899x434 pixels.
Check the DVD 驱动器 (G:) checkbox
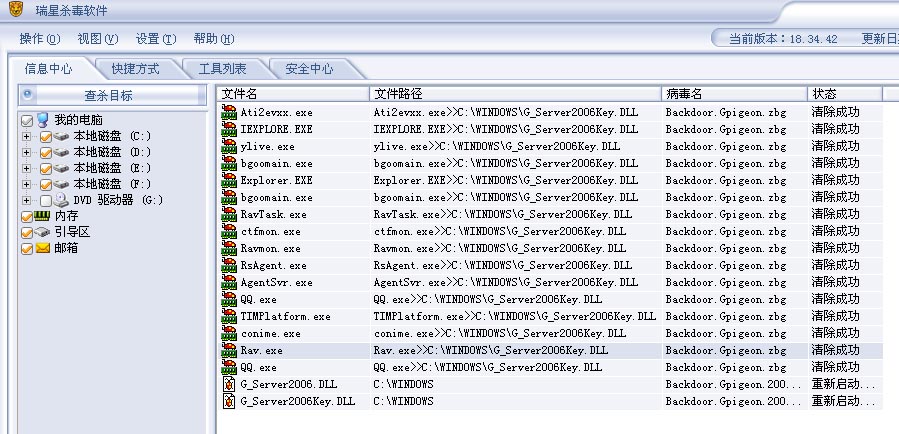click(x=46, y=201)
